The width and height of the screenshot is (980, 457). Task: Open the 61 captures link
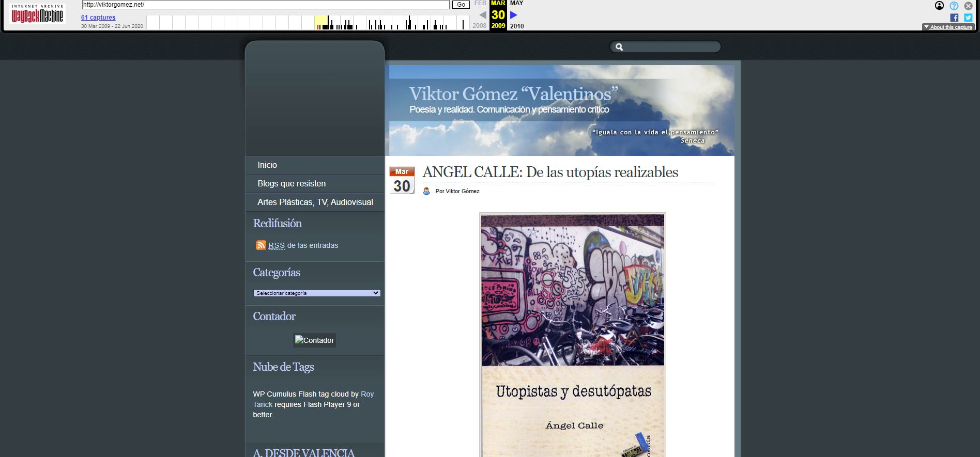[98, 18]
